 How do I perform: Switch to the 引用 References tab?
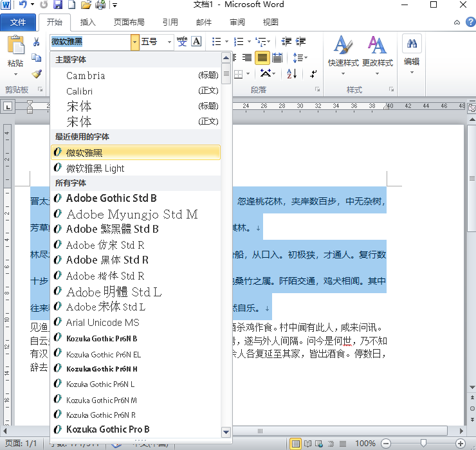(x=170, y=22)
